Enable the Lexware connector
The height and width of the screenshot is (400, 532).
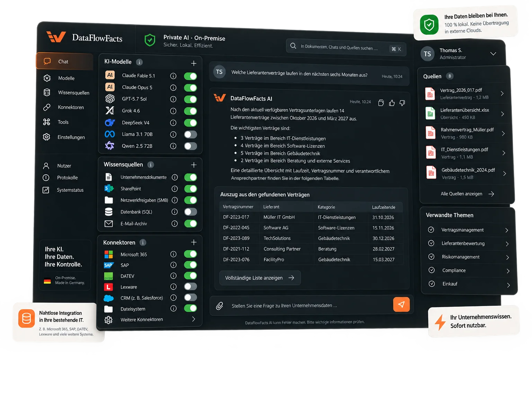[x=190, y=287]
